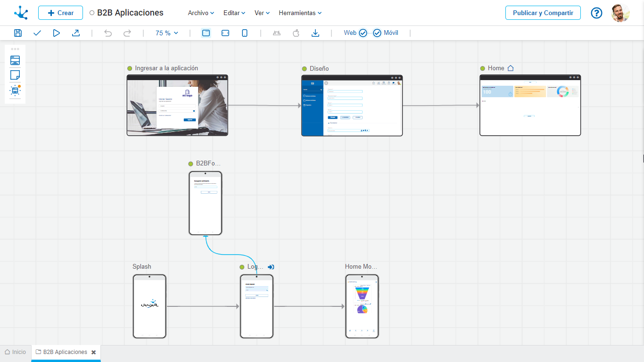
Task: Select the tablet view icon
Action: pyautogui.click(x=225, y=33)
